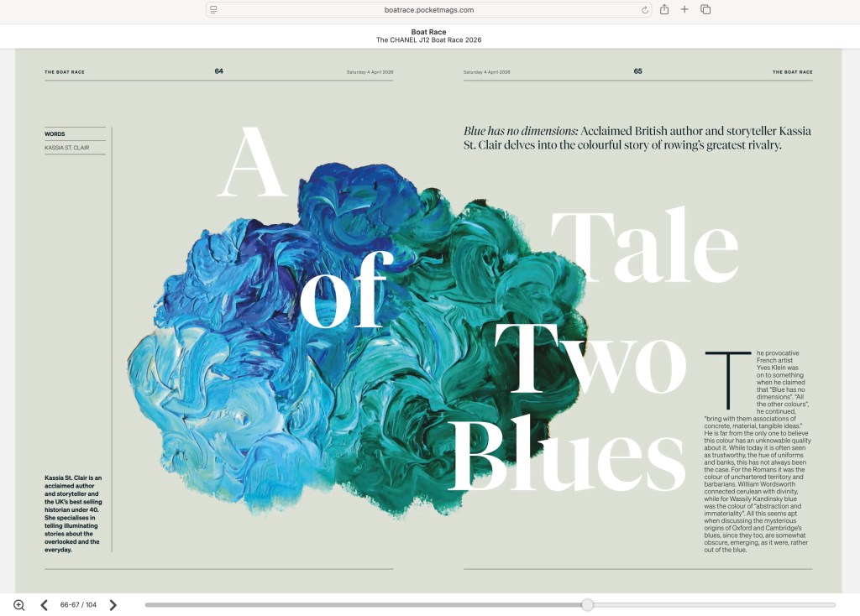Viewport: 860px width, 616px height.
Task: Click the author biography paragraph
Action: pos(74,514)
